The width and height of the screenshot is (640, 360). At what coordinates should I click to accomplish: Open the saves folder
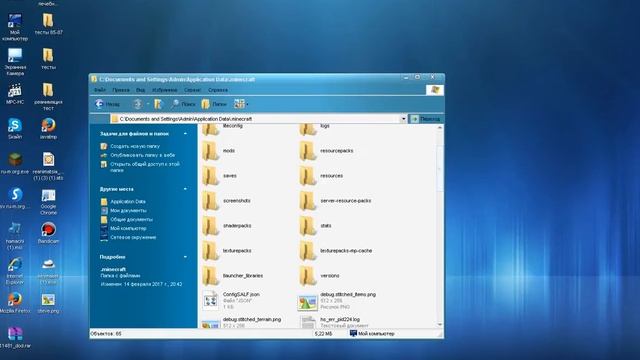click(220, 176)
